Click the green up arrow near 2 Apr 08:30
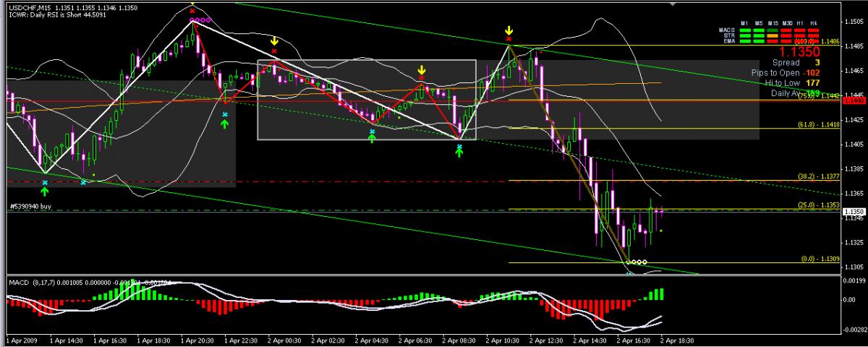 click(459, 153)
